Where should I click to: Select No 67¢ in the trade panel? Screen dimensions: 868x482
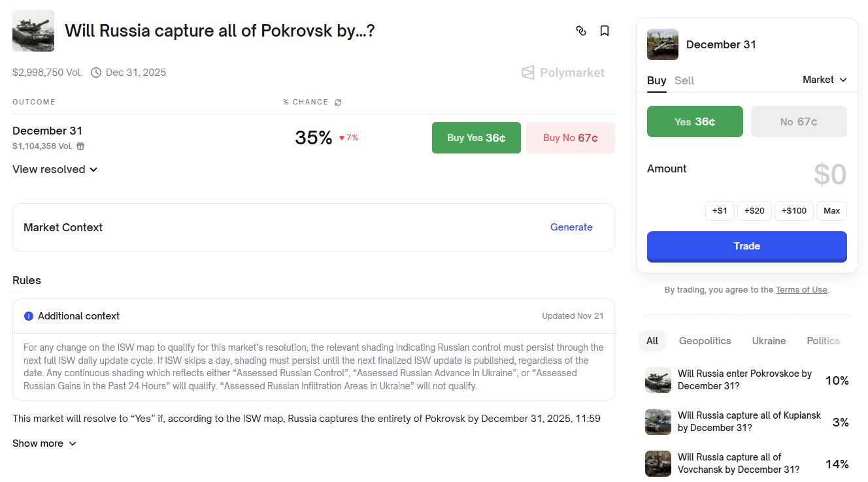(799, 121)
